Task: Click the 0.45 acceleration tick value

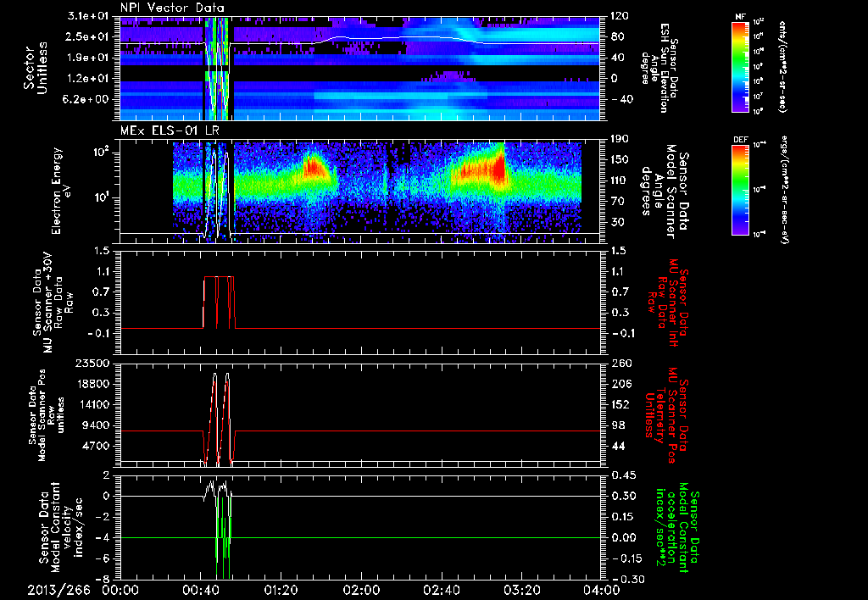Action: tap(623, 475)
